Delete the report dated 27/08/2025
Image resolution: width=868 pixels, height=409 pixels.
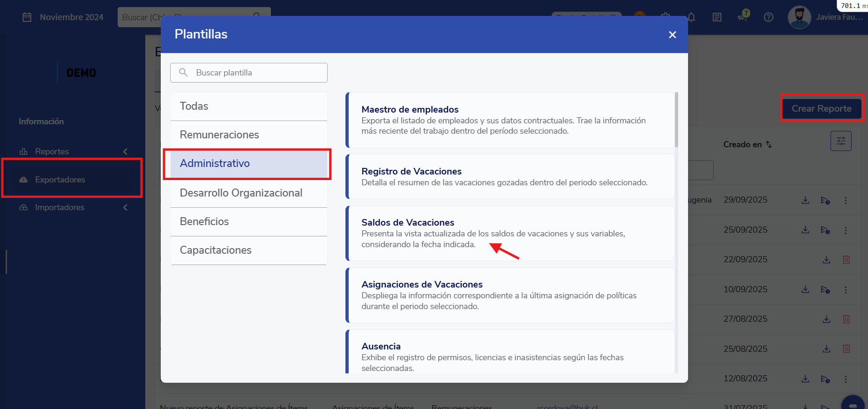(846, 319)
